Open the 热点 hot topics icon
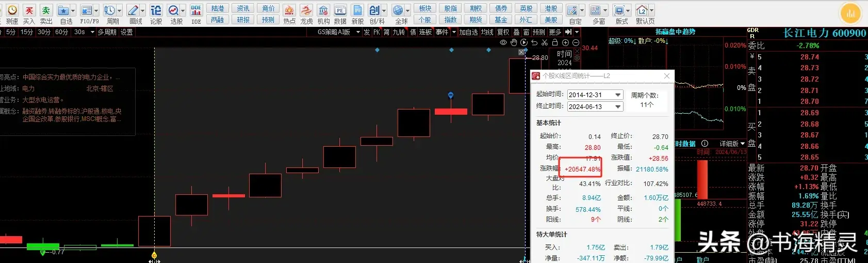The image size is (868, 263). coord(289,13)
